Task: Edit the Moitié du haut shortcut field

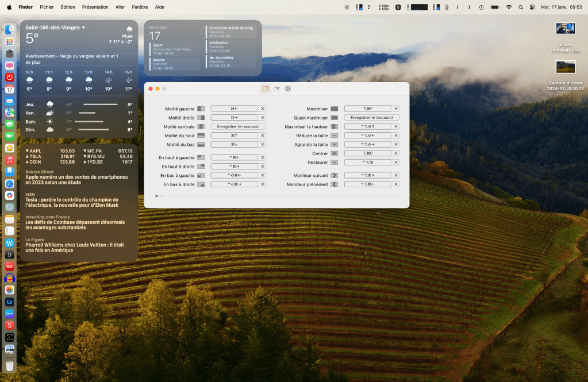Action: (x=234, y=136)
